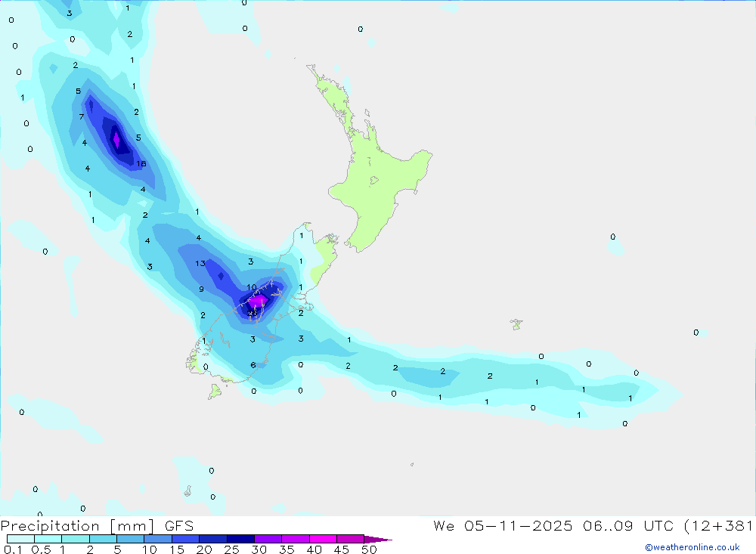The height and width of the screenshot is (554, 756).
Task: Click the 'Precipitation [mm] GFS' title
Action: (x=97, y=526)
